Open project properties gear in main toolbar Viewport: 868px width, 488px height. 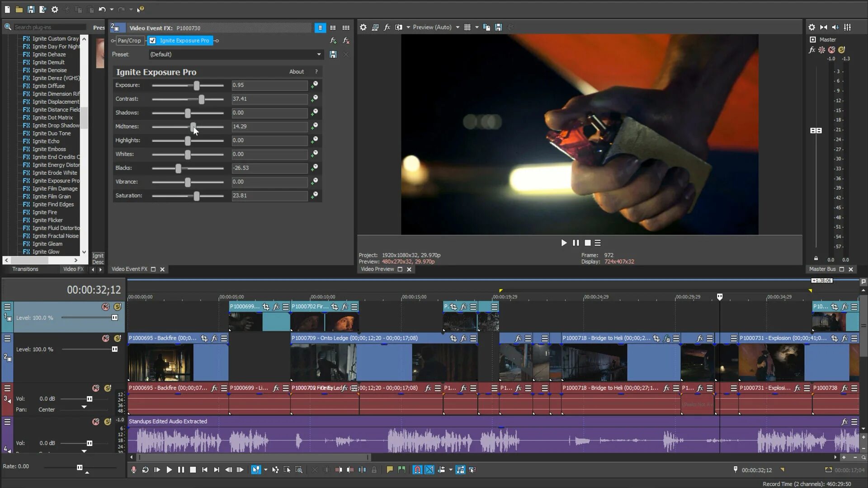(55, 9)
